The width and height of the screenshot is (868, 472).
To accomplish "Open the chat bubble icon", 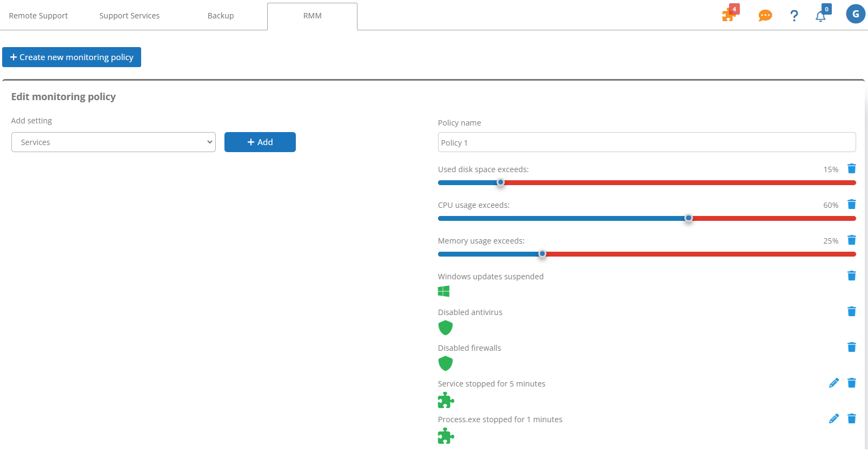I will [765, 16].
